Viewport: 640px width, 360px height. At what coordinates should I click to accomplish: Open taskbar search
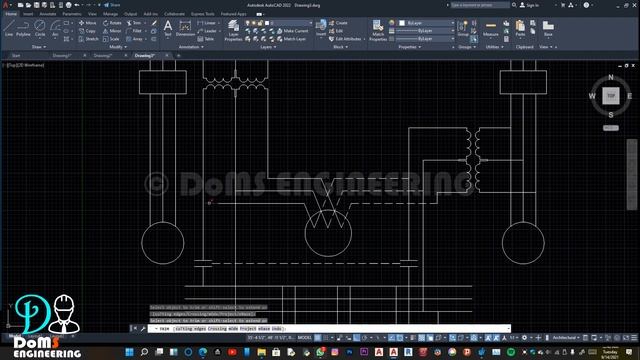144,352
